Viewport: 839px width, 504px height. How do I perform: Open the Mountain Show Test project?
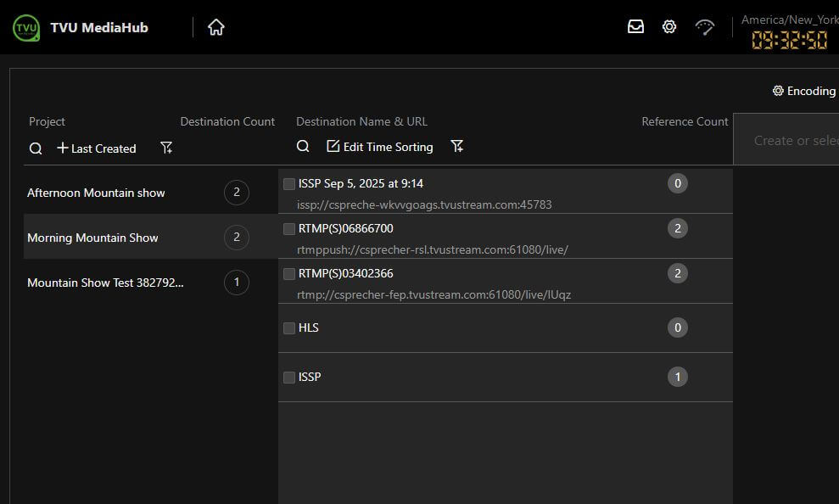click(105, 283)
